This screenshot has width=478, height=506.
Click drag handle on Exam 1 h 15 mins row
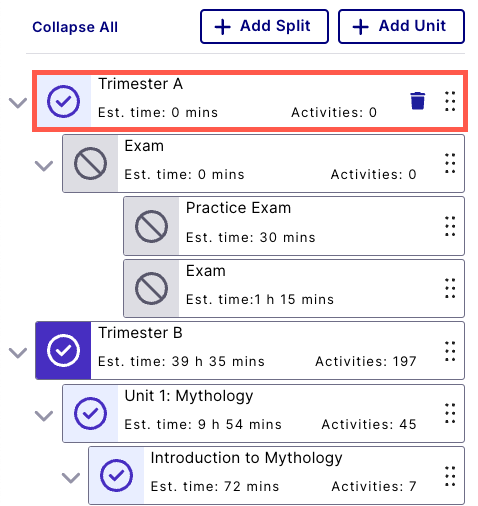pos(450,288)
